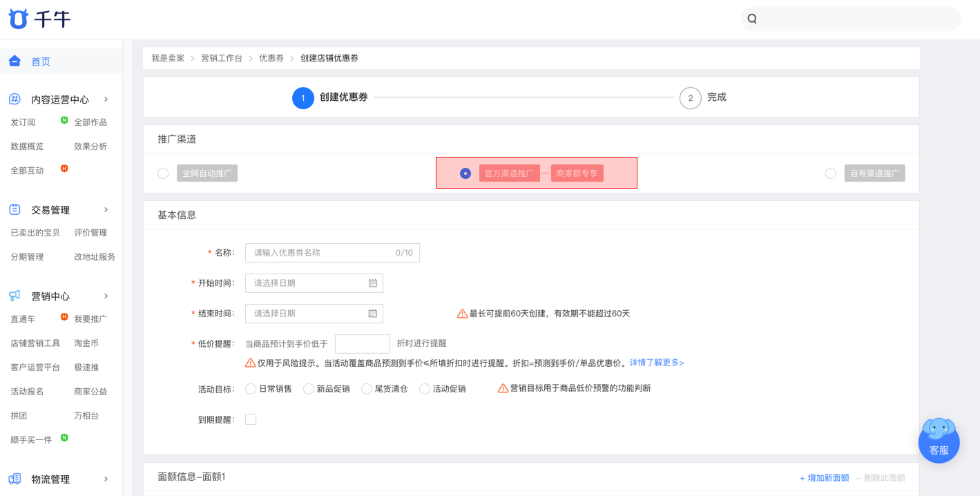The width and height of the screenshot is (980, 496).
Task: Tick the 到期提醒 checkbox
Action: pos(251,419)
